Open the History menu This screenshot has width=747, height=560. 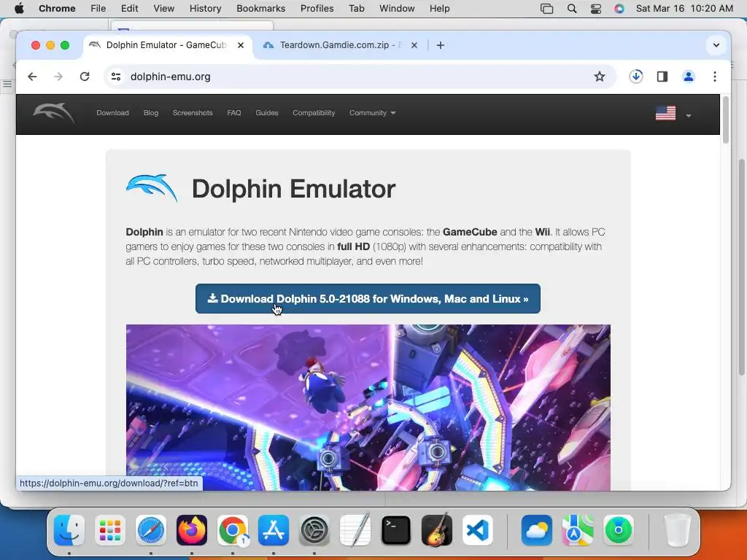[205, 9]
